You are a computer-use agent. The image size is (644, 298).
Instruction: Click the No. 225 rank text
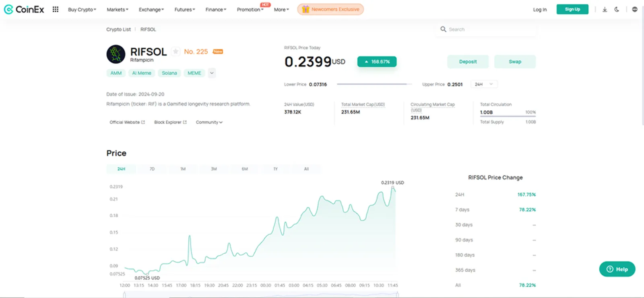[x=196, y=52]
